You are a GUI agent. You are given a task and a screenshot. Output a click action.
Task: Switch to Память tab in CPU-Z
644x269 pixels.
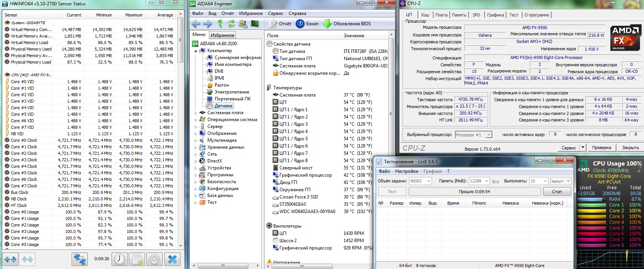pyautogui.click(x=459, y=15)
